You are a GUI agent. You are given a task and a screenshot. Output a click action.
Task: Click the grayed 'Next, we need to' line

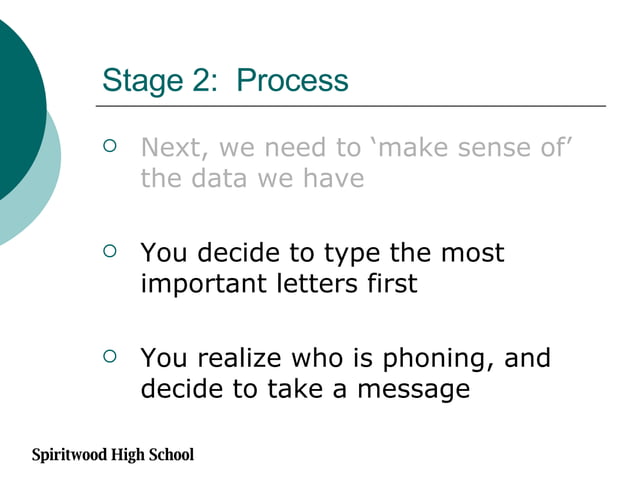coord(250,149)
